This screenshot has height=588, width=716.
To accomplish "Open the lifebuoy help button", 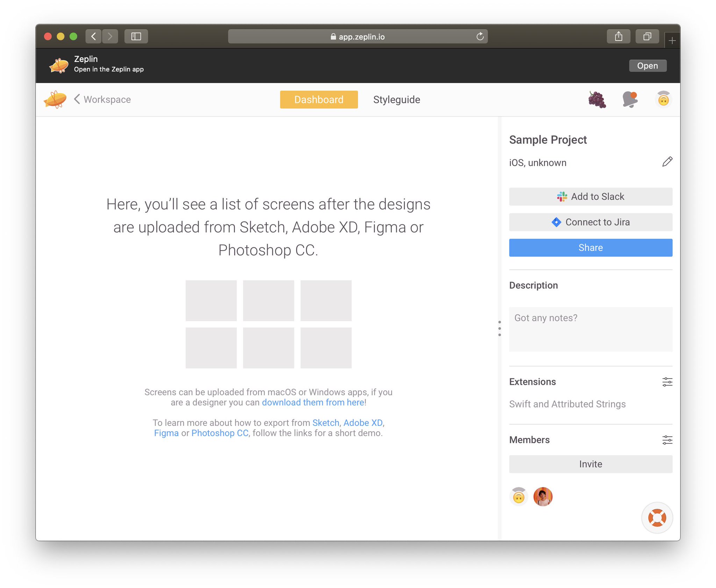I will [x=657, y=518].
